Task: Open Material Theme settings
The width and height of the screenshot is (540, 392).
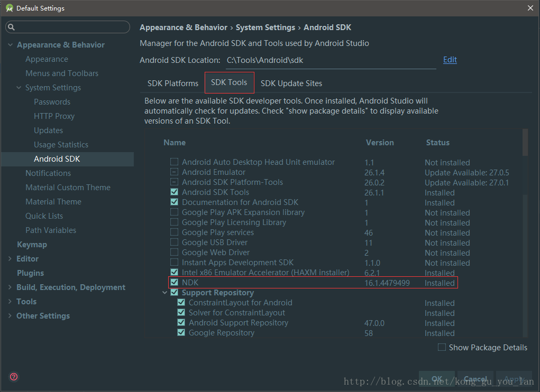Action: (x=53, y=202)
